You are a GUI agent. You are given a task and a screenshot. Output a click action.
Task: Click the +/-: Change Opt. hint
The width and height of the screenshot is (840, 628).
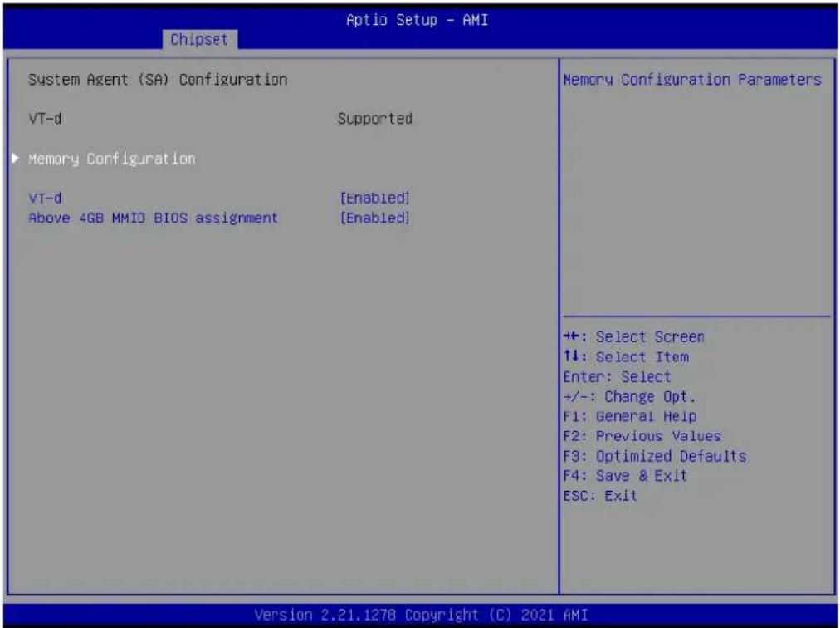click(x=629, y=397)
